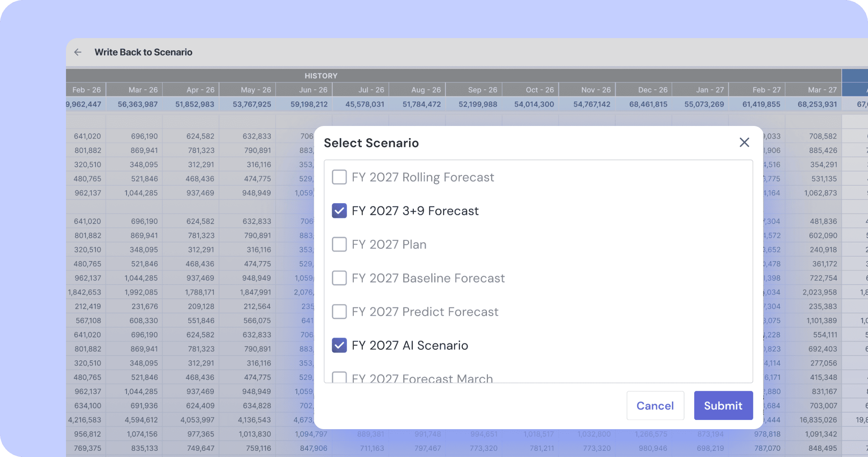Enable the FY 2027 Plan checkbox
Viewport: 868px width, 457px height.
point(339,245)
